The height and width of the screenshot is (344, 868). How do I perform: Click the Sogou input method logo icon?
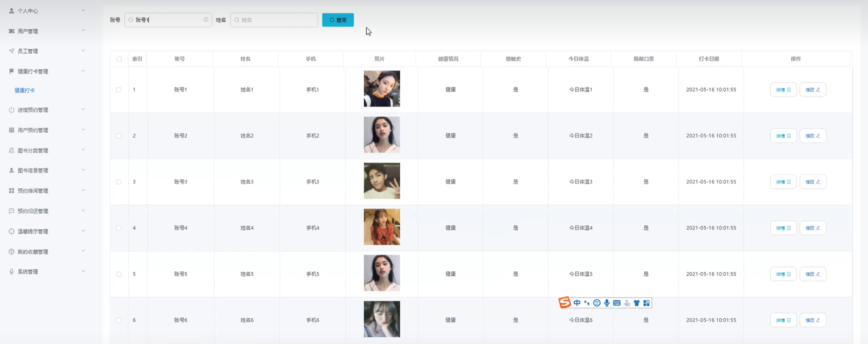pos(565,302)
